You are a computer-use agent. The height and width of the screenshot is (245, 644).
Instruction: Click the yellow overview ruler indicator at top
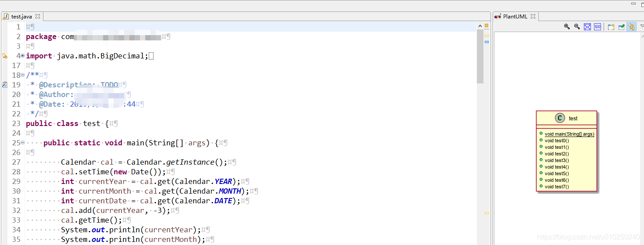[487, 26]
